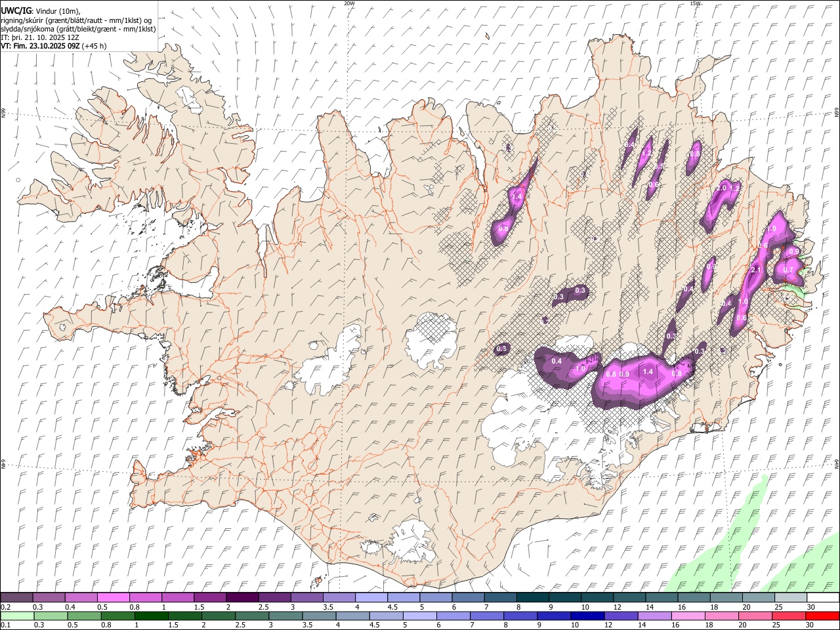Click the '0.7' precipitation value on map
This screenshot has height=630, width=840.
pyautogui.click(x=788, y=270)
